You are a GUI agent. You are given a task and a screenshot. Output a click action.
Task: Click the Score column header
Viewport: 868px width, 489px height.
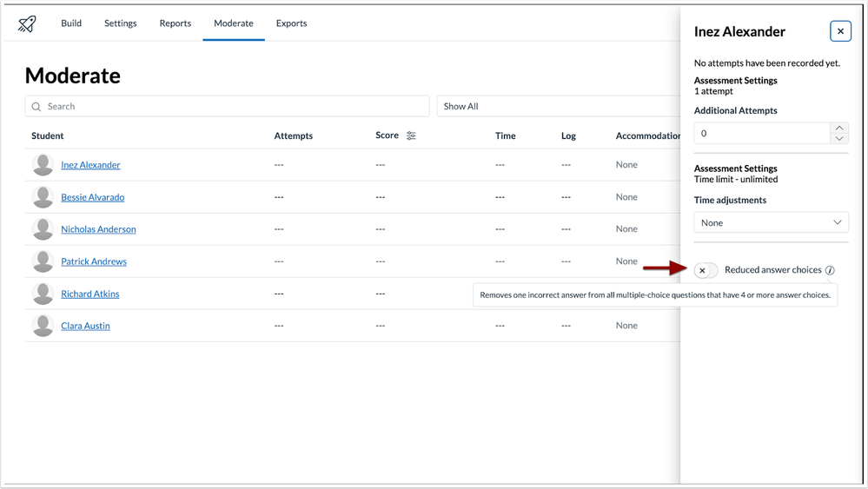click(x=387, y=135)
